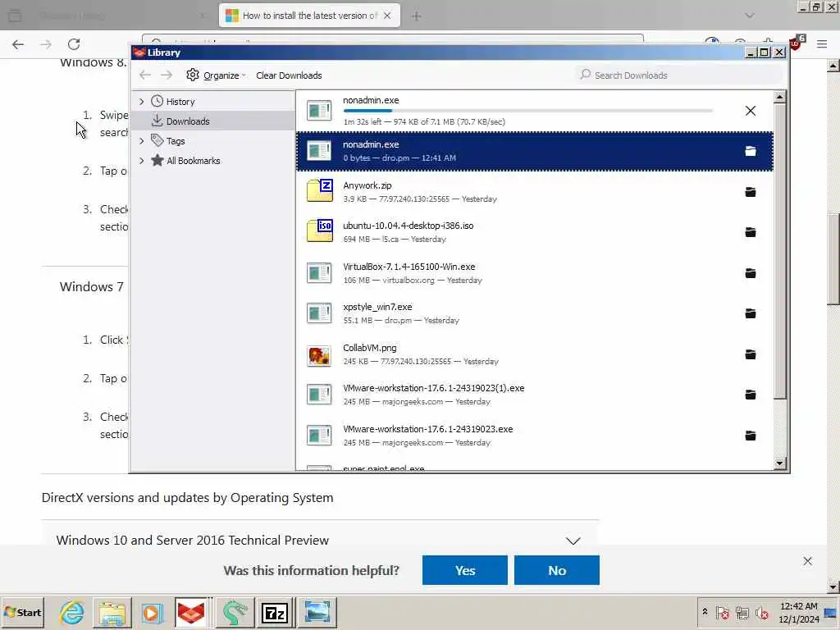
Task: Expand the Tags tree node
Action: (x=141, y=141)
